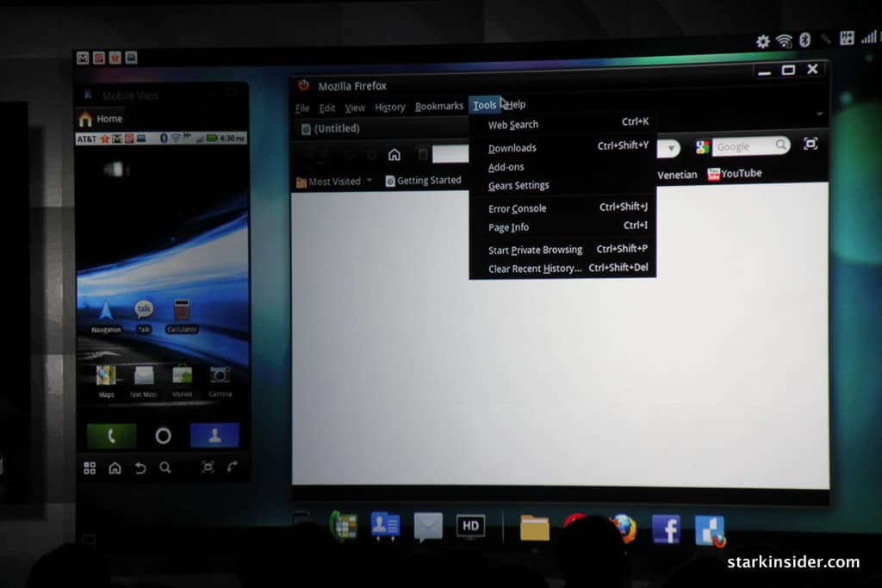Image resolution: width=882 pixels, height=588 pixels.
Task: Click the fullscreen icon beside Google search
Action: (810, 145)
